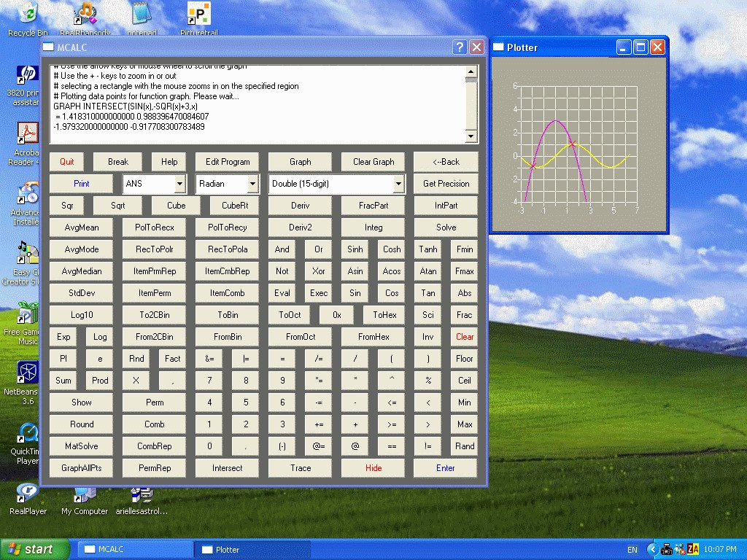Click the Sqrt button
The width and height of the screenshot is (747, 560).
pos(117,206)
